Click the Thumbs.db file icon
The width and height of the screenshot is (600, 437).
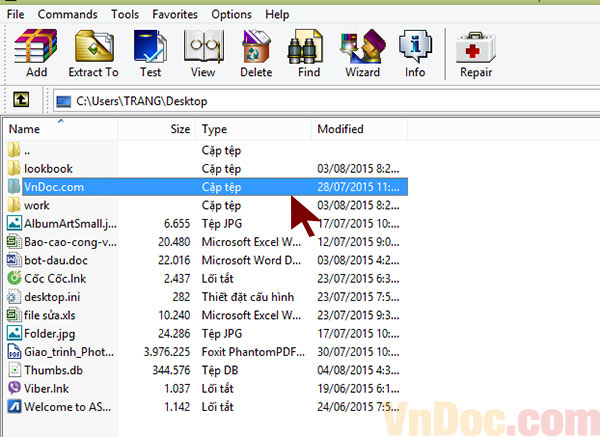click(14, 370)
